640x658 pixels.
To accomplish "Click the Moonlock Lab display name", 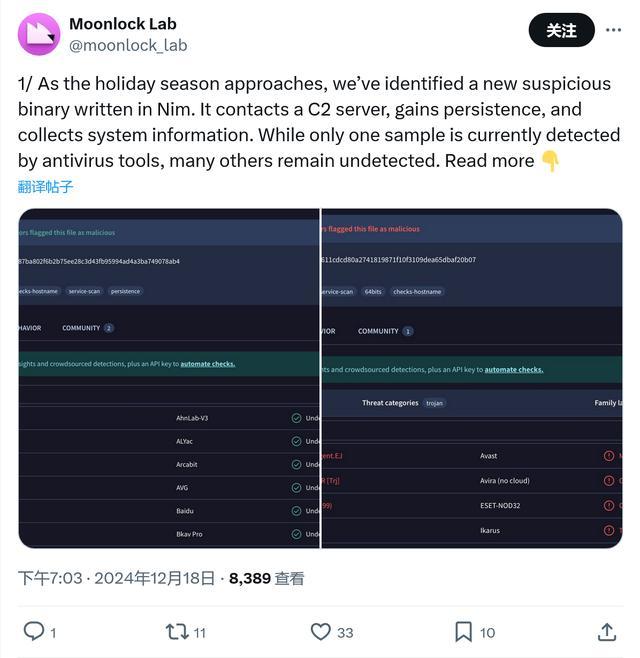I will pyautogui.click(x=123, y=23).
